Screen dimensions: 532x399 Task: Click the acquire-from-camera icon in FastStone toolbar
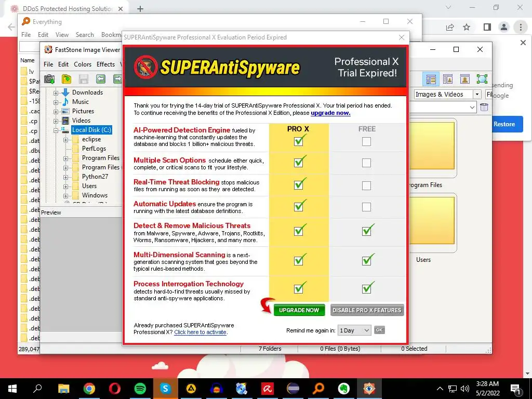coord(49,79)
